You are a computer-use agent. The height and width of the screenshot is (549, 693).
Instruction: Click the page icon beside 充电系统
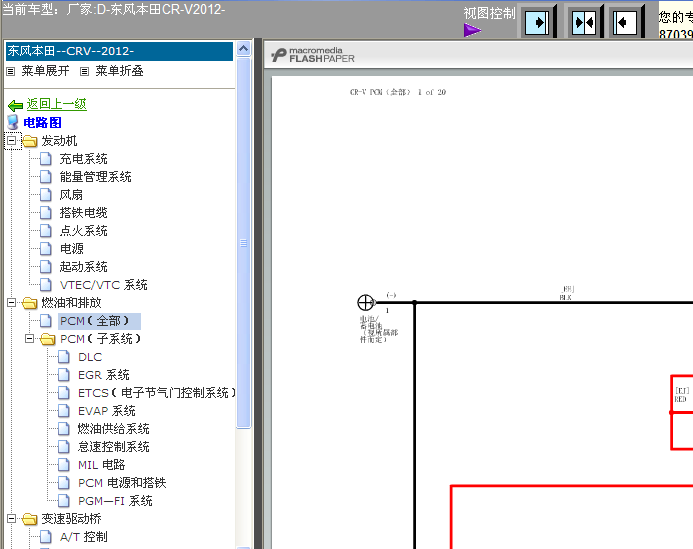pos(46,159)
